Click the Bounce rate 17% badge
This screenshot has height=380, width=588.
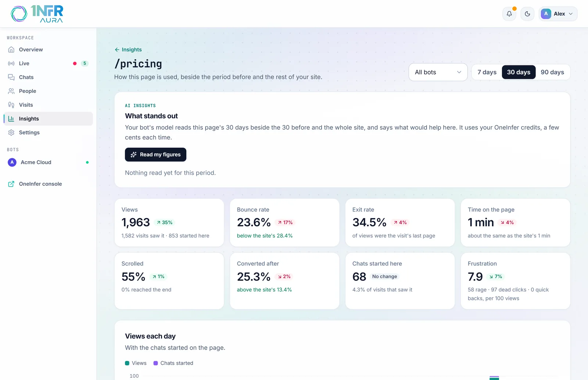coord(285,222)
